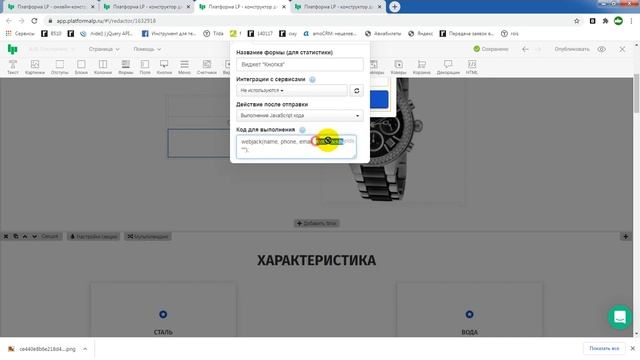Click Показать все downloads button
Viewport: 640px width, 360px height.
(604, 349)
